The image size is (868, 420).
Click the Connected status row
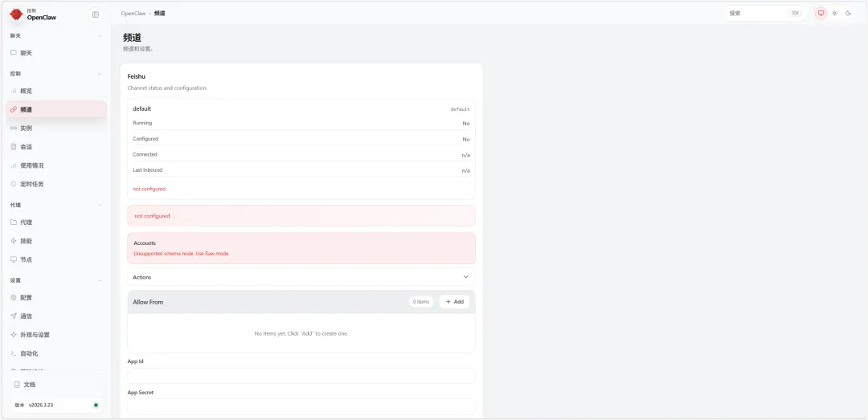pos(301,154)
